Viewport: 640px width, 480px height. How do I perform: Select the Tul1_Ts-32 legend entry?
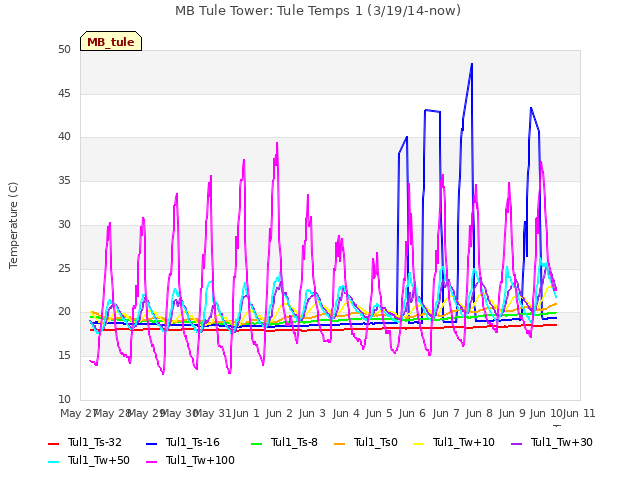click(84, 442)
